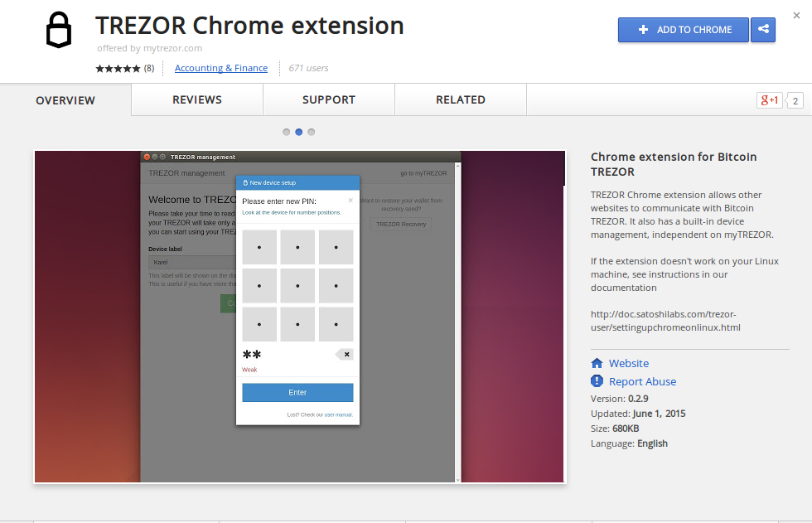Click the 'Chrome extension for Bitcoin TREZOR' heading
Viewport: 812px width, 523px height.
(x=674, y=164)
